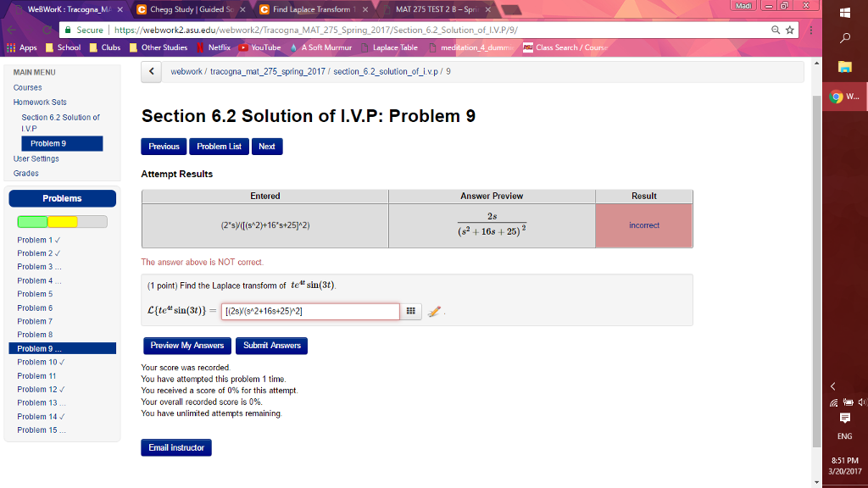The image size is (868, 488).
Task: Click the browser back arrow
Action: 12,30
